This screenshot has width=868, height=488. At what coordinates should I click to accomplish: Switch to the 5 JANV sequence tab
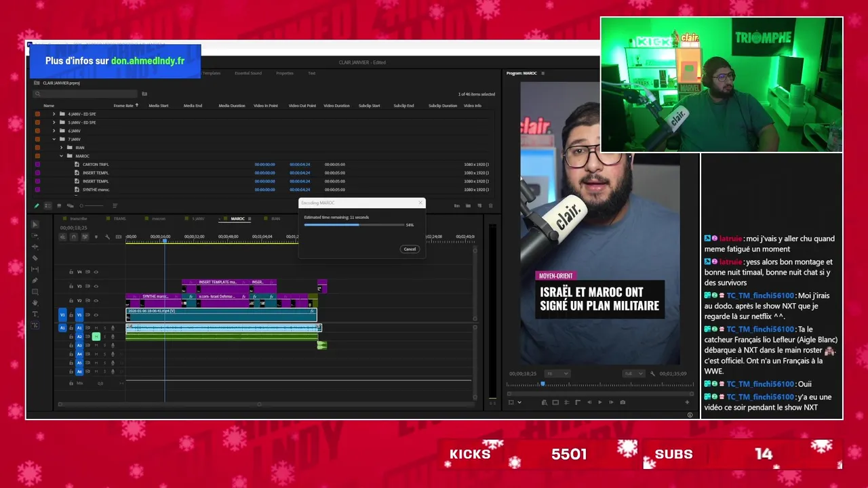pos(198,219)
